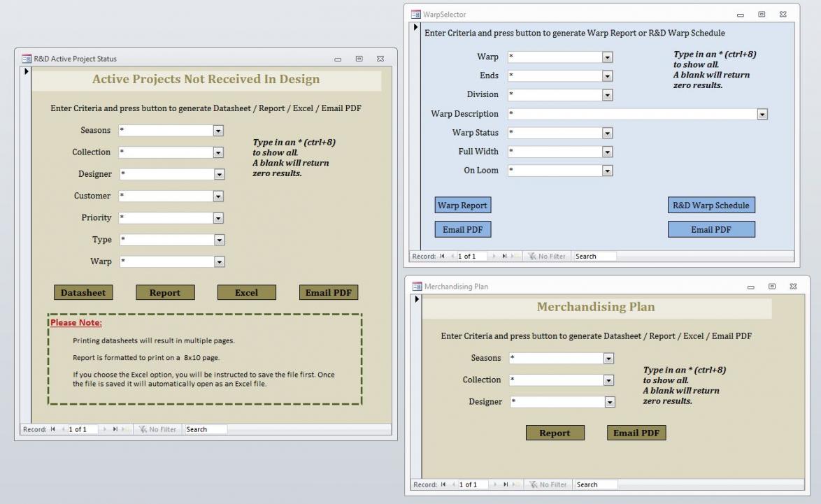
Task: Expand the Full Width dropdown arrow
Action: [608, 152]
